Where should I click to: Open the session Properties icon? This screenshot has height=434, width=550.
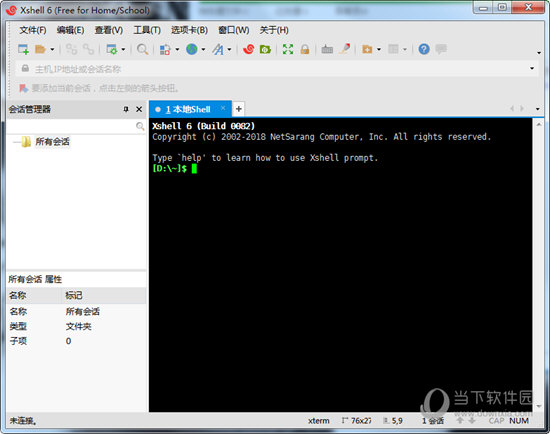[x=112, y=49]
